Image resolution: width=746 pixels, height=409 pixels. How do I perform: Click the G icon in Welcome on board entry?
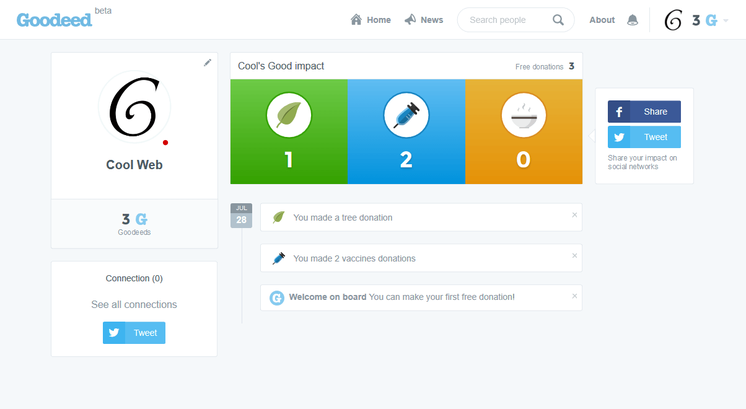(x=277, y=298)
